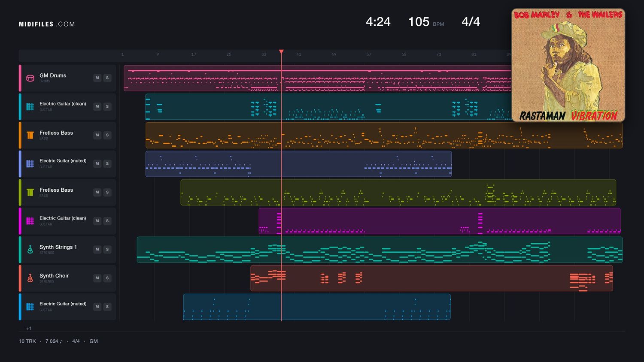This screenshot has width=644, height=362.
Task: Click the MIDIFILES.COM logo
Action: (x=47, y=24)
